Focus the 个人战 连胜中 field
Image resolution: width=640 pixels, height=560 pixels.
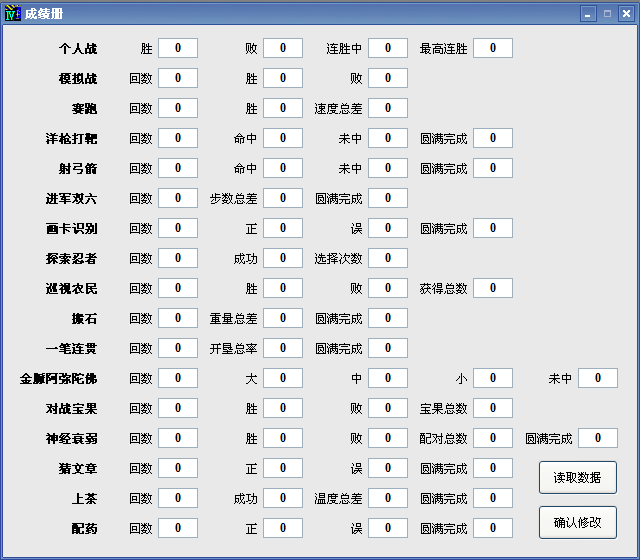point(388,48)
